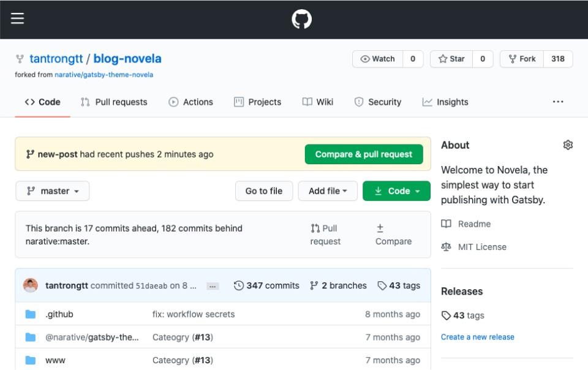Click the @narative/gatsby-the... folder icon
588x370 pixels.
(x=31, y=338)
